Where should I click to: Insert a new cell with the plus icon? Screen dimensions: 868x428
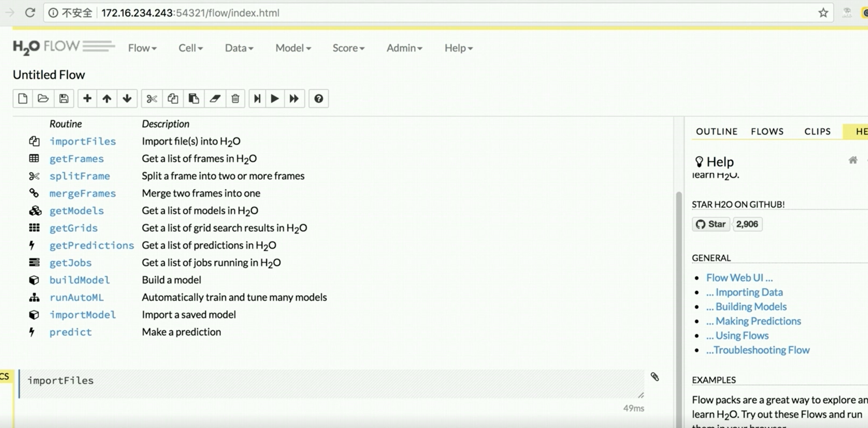[x=87, y=99]
